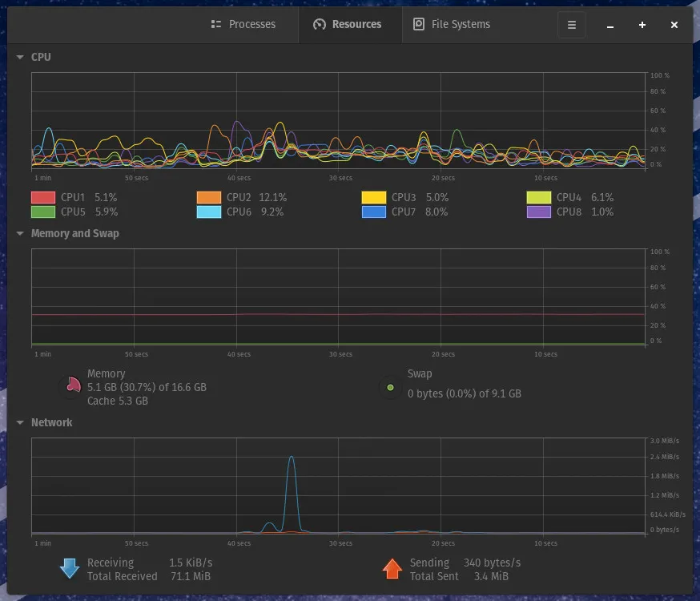Select the CPU5 green color swatch

click(x=43, y=212)
